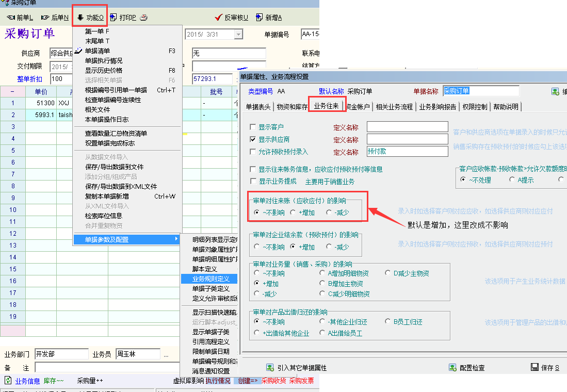
Task: Switch to the 物资和库存 tab
Action: click(292, 107)
